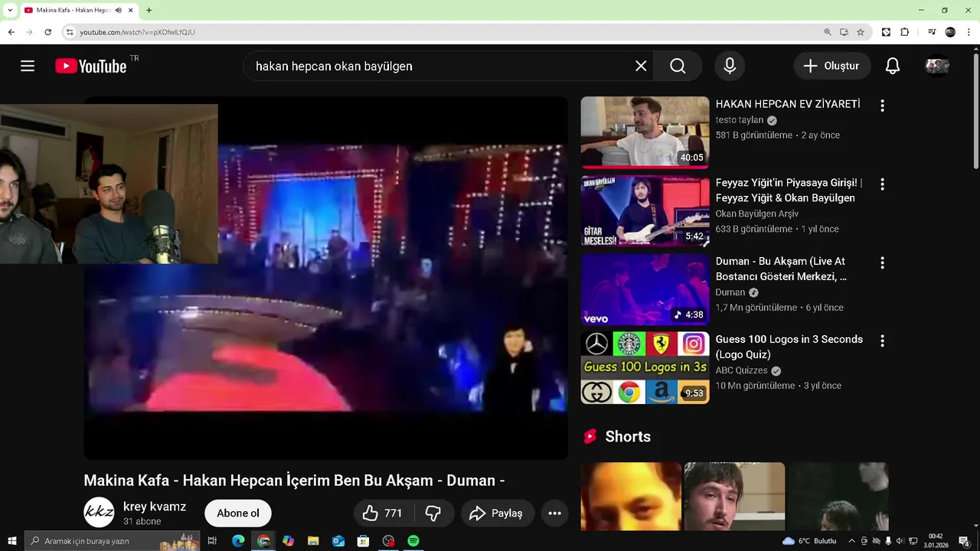
Task: Open the second Shorts thumbnail
Action: [734, 496]
